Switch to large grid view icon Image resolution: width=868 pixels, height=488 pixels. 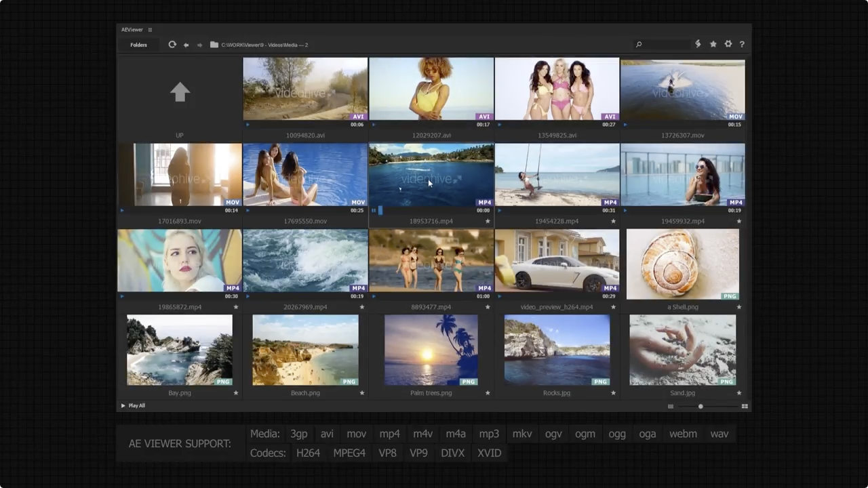pos(745,406)
